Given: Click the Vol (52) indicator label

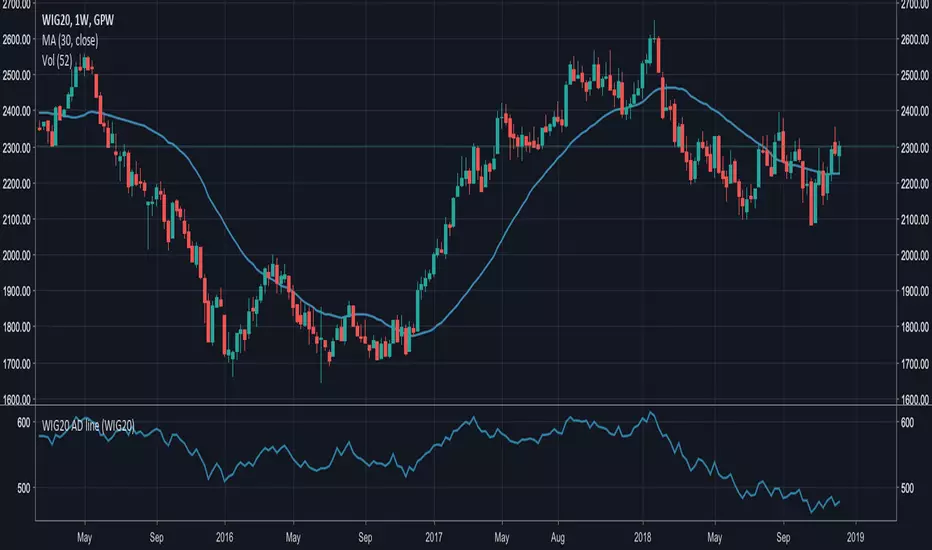Looking at the screenshot, I should [x=57, y=61].
